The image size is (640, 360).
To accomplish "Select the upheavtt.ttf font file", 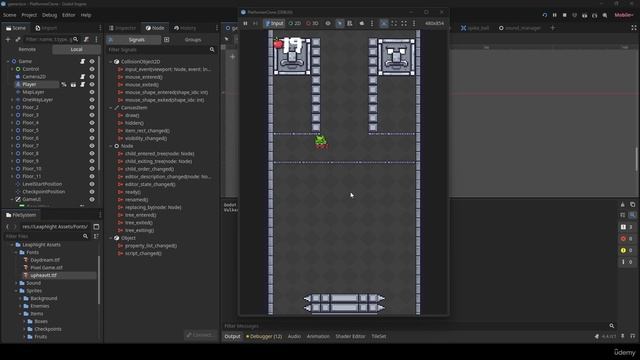I will [x=43, y=276].
